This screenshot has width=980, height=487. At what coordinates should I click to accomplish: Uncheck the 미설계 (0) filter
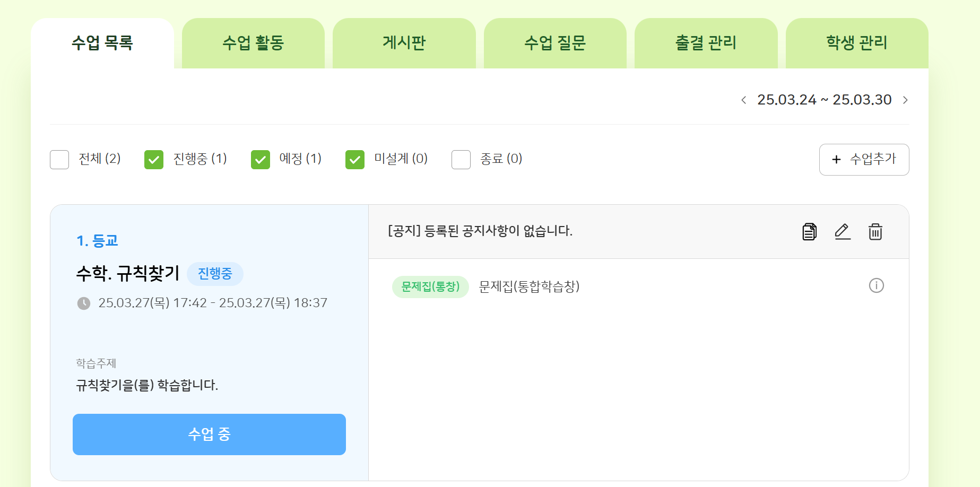(355, 160)
